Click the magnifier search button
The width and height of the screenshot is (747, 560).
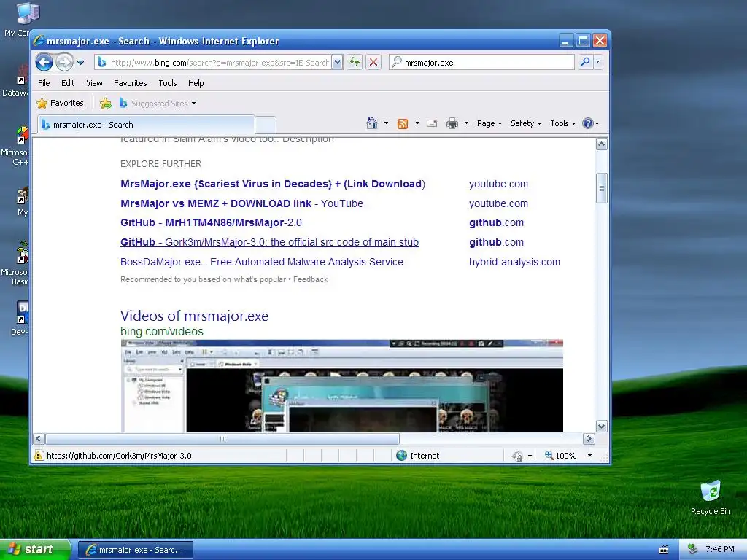(585, 63)
